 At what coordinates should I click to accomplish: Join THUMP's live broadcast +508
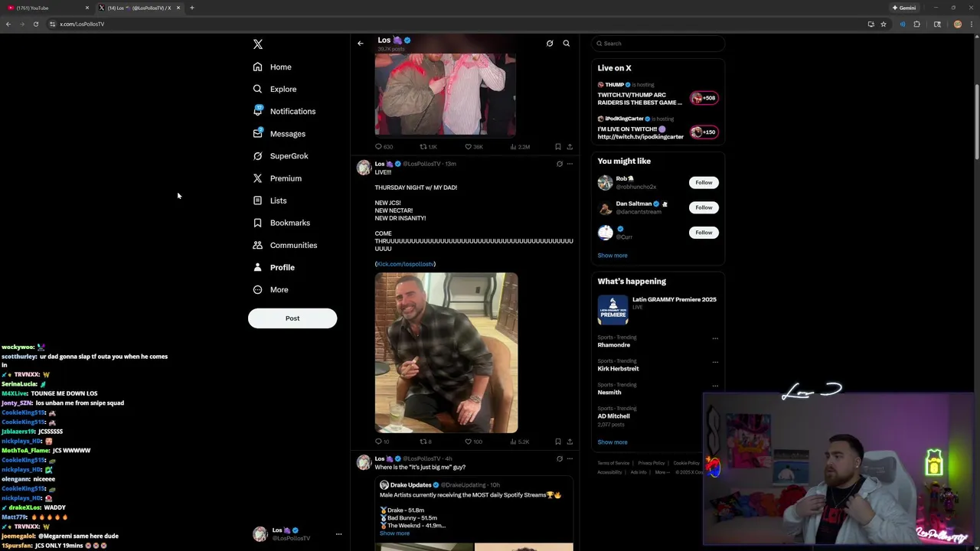(704, 98)
